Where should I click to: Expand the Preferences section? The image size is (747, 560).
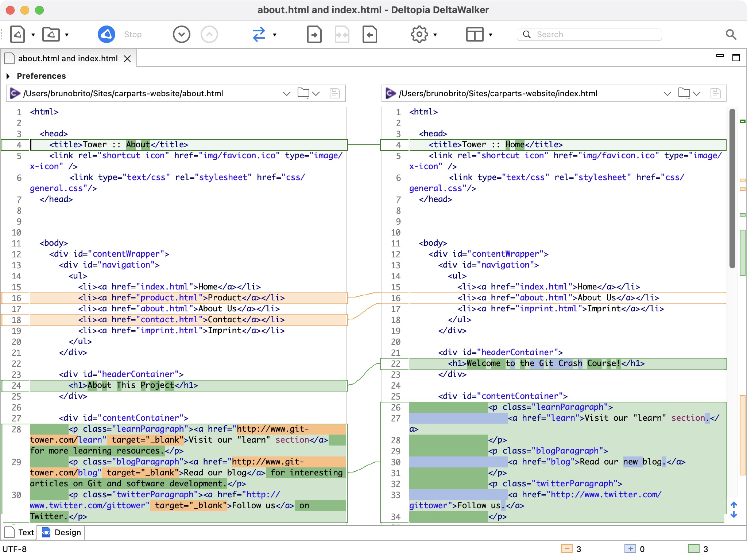(8, 76)
